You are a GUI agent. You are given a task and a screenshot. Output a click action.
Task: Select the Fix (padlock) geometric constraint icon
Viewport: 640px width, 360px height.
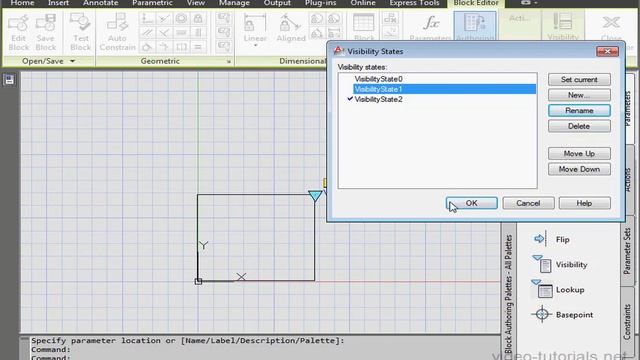tap(198, 18)
